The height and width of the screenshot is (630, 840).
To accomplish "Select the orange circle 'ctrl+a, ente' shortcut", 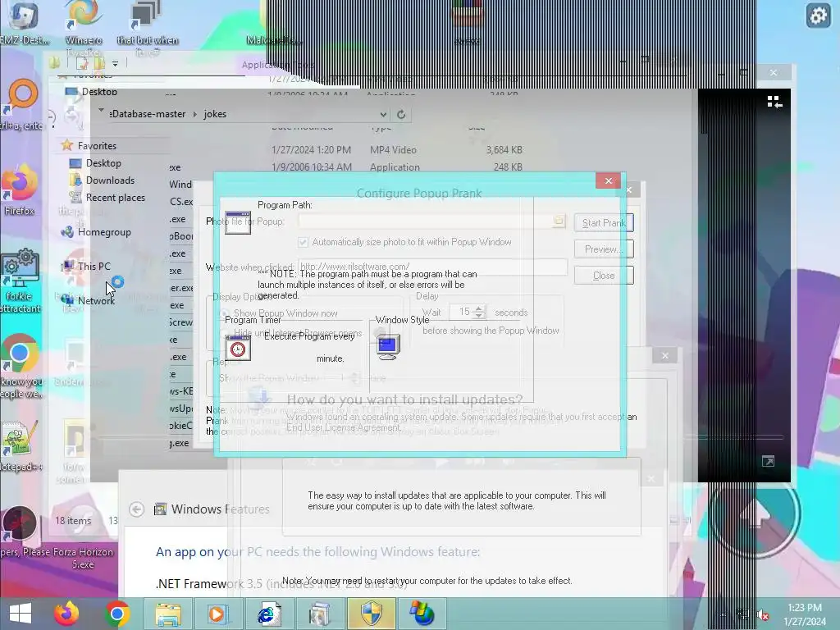I will click(21, 104).
